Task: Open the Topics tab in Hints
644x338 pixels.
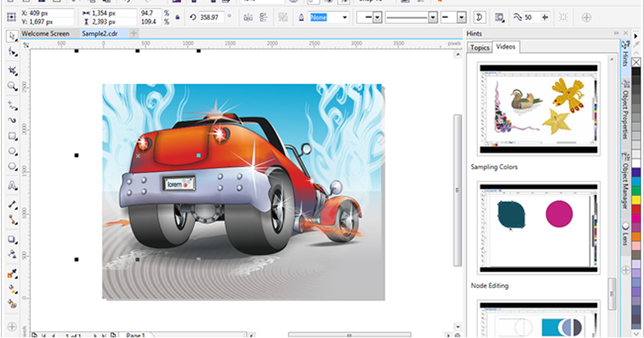Action: pyautogui.click(x=479, y=48)
